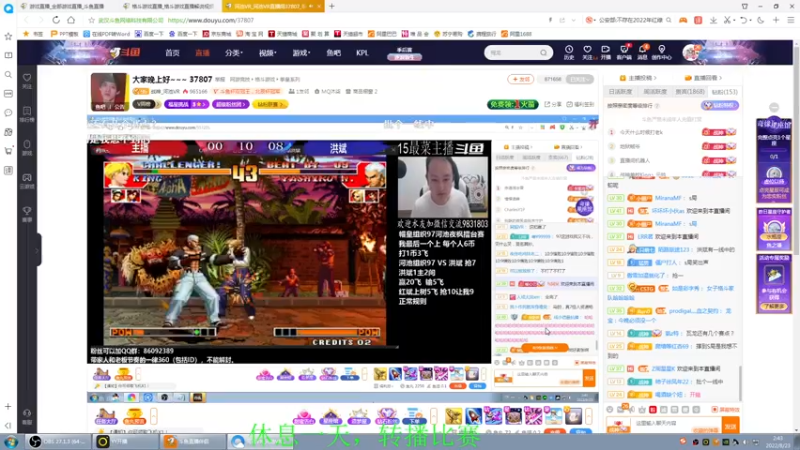Go to browser home page icon
Image resolution: width=800 pixels, height=450 pixels.
pyautogui.click(x=71, y=20)
